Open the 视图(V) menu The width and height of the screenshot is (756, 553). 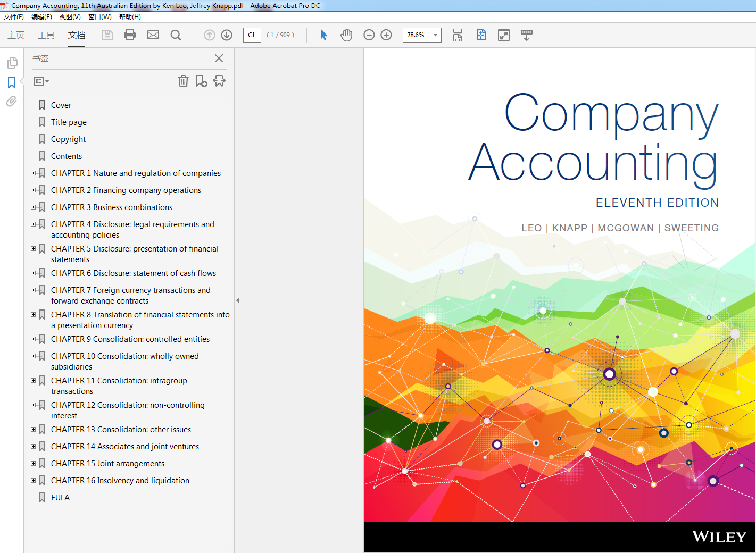tap(70, 17)
